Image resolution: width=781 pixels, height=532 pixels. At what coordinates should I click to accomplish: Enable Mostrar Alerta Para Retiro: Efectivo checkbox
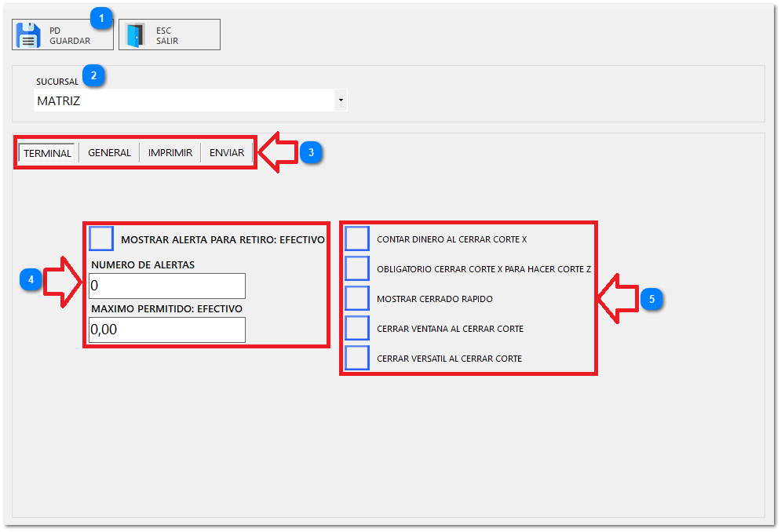(101, 239)
